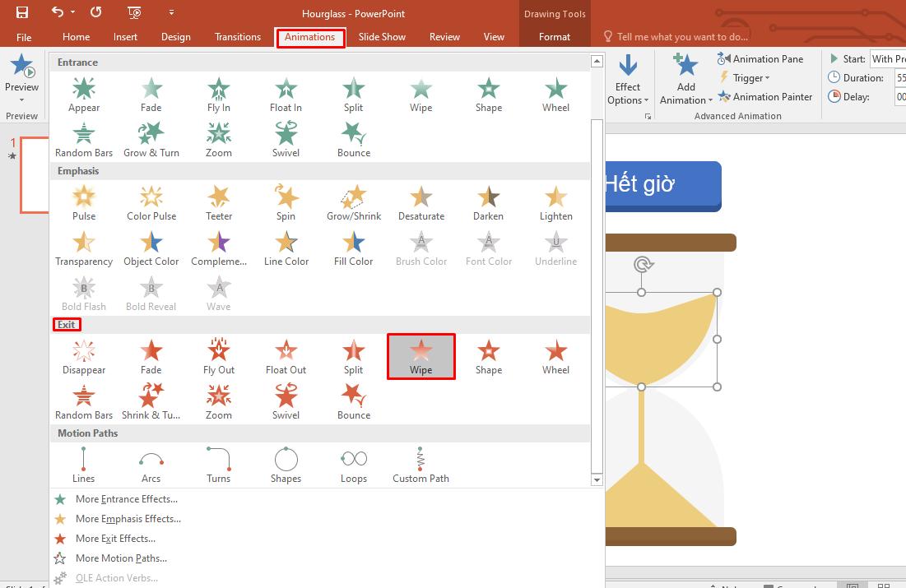The image size is (906, 588).
Task: Switch to the Home tab
Action: pyautogui.click(x=77, y=37)
